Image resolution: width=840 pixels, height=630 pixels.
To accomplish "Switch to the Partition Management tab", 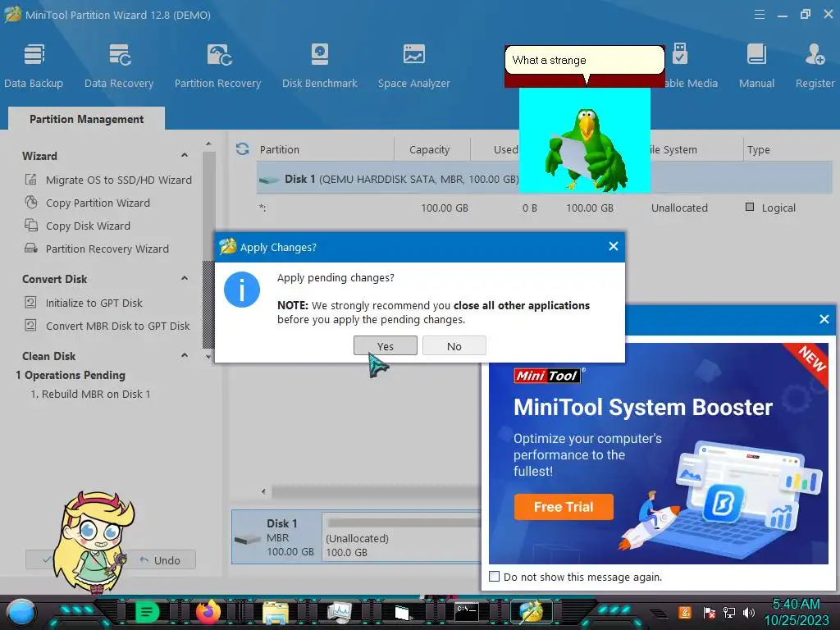I will pos(86,119).
